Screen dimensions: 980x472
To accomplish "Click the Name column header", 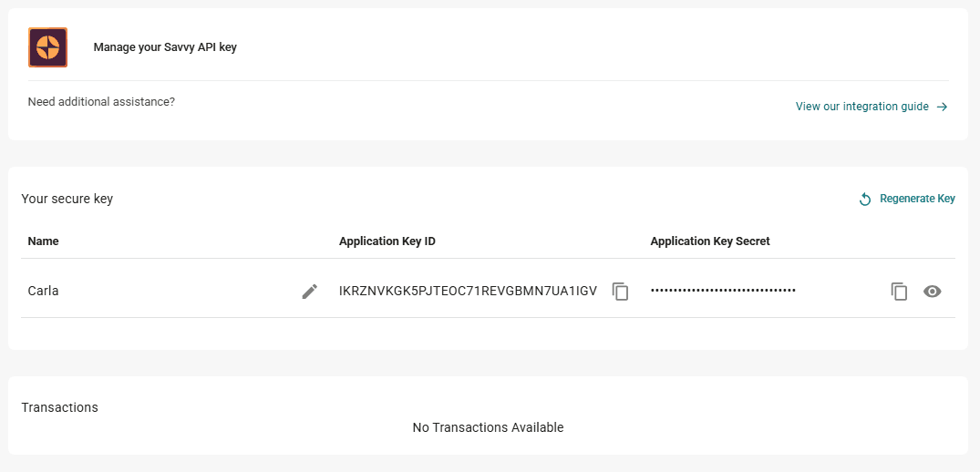I will pos(44,241).
